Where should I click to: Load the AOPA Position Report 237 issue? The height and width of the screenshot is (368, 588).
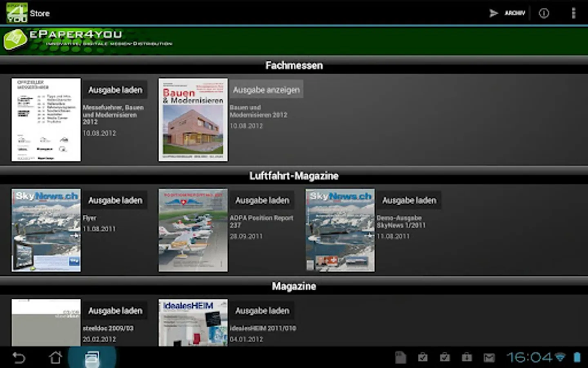[262, 200]
